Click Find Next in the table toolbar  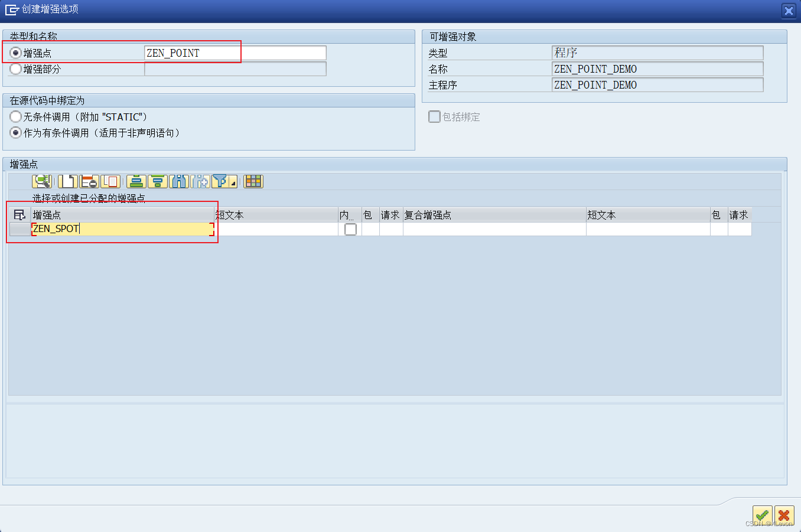[200, 181]
